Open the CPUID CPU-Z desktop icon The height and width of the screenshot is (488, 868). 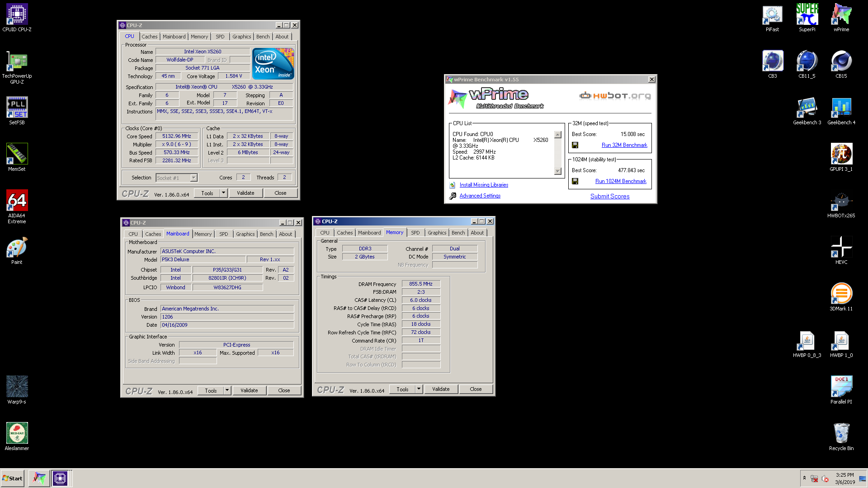click(17, 18)
